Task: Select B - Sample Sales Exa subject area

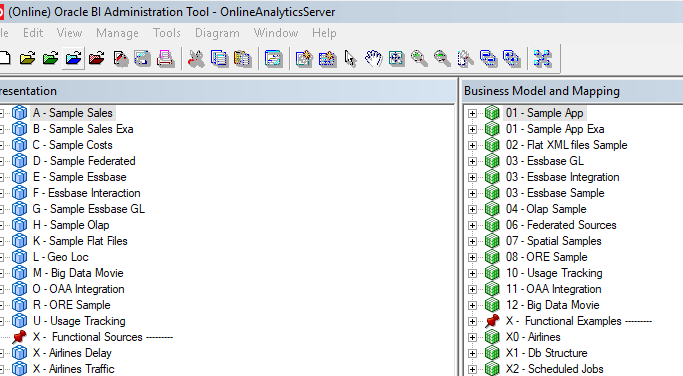Action: pos(83,129)
